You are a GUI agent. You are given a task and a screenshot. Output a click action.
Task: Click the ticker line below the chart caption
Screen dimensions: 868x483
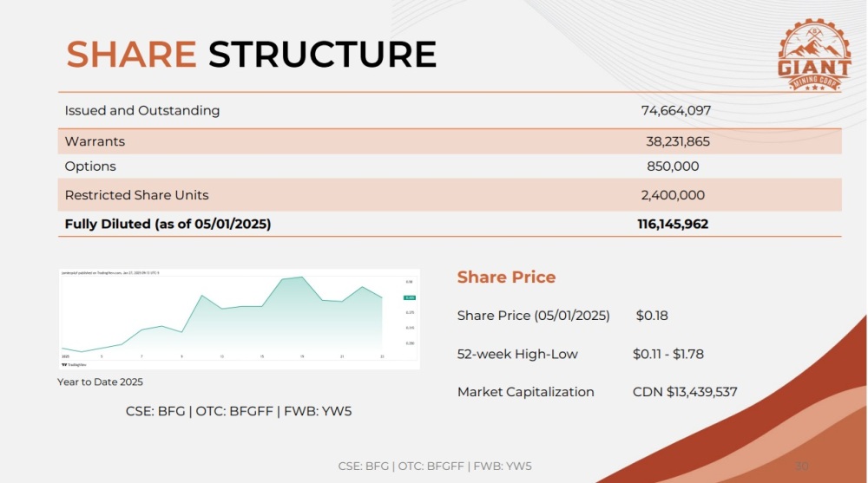pyautogui.click(x=239, y=412)
